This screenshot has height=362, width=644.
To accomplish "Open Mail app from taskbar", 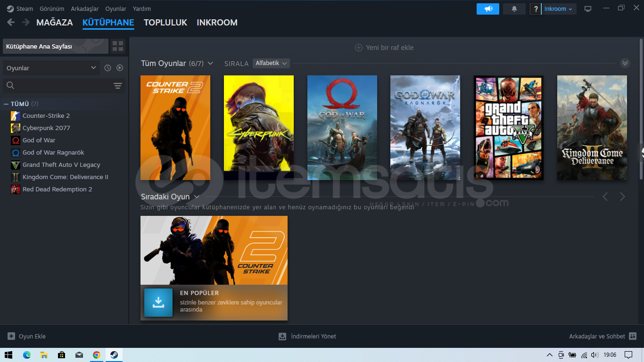I will tap(79, 355).
